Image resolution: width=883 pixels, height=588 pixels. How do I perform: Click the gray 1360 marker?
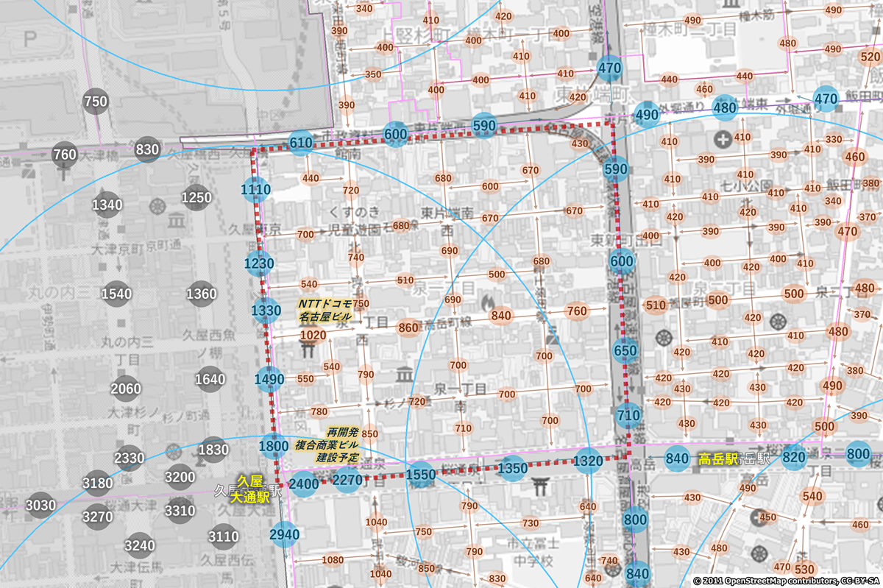tap(201, 294)
